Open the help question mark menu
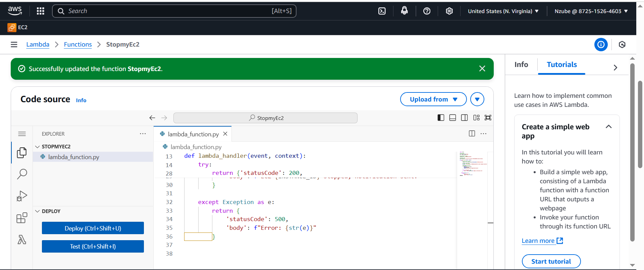Image resolution: width=644 pixels, height=270 pixels. click(x=427, y=11)
